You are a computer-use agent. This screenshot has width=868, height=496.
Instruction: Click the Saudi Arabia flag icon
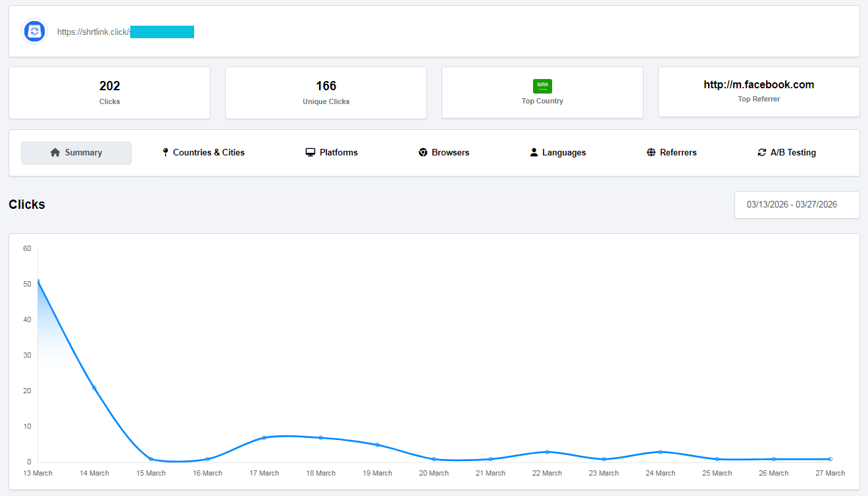click(542, 86)
